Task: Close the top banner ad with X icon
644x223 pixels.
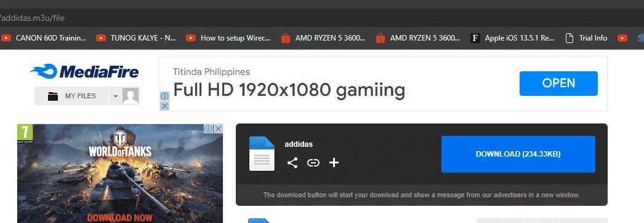Action: click(164, 106)
